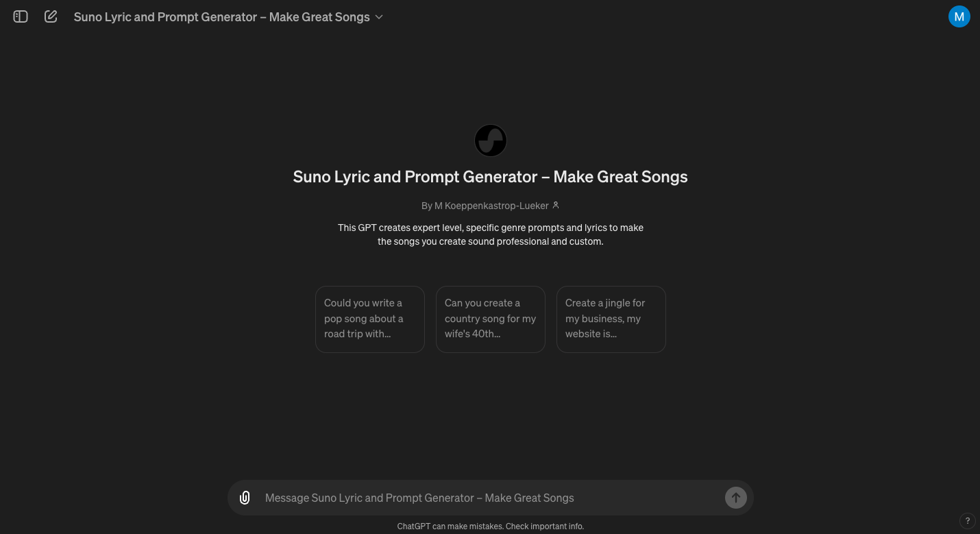
Task: Click the round Suno GPT logo
Action: point(491,141)
